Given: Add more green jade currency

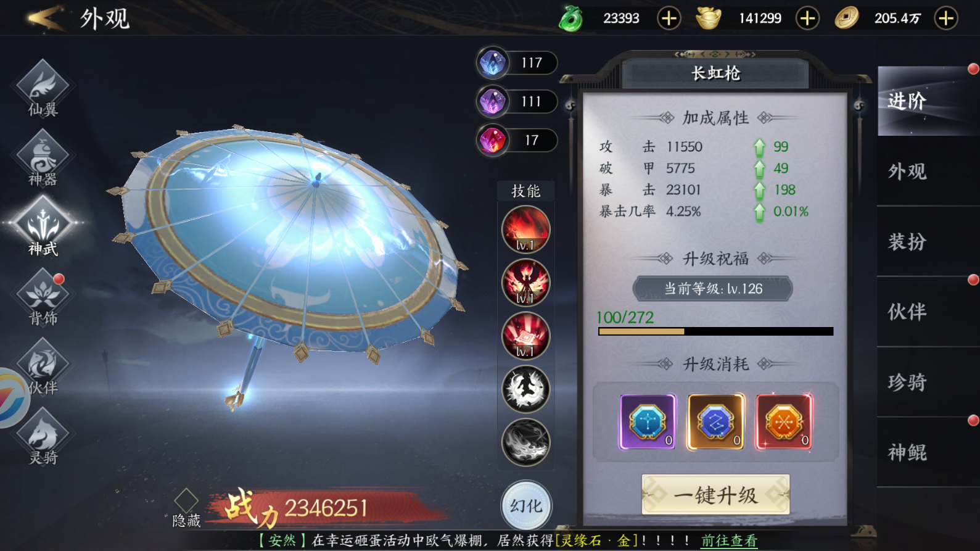Looking at the screenshot, I should [x=669, y=19].
